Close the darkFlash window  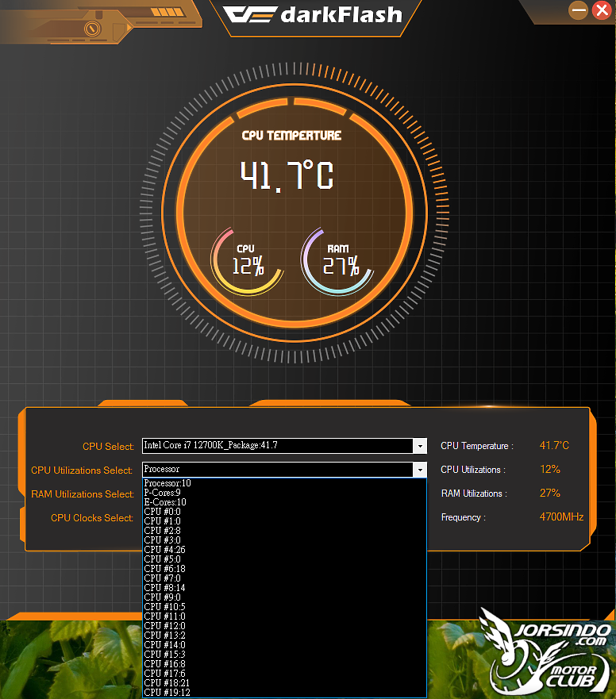[602, 10]
